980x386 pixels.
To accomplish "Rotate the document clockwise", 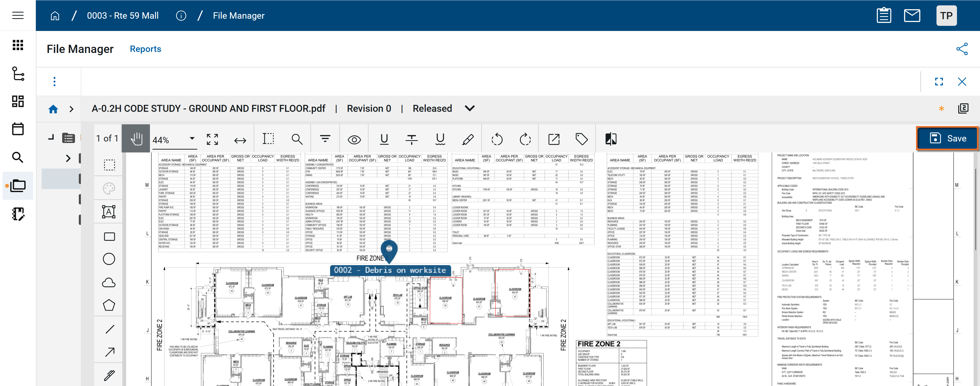I will (x=525, y=140).
